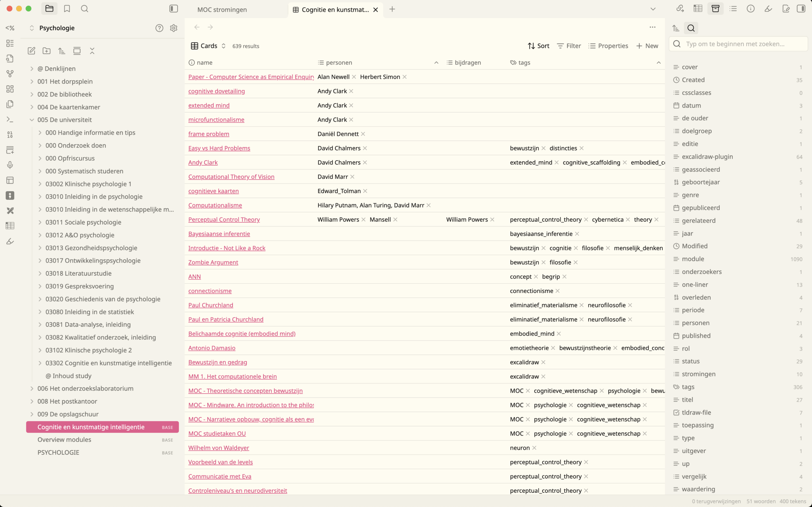Remove Herbert Simon from personen
This screenshot has height=507, width=812.
coord(405,77)
